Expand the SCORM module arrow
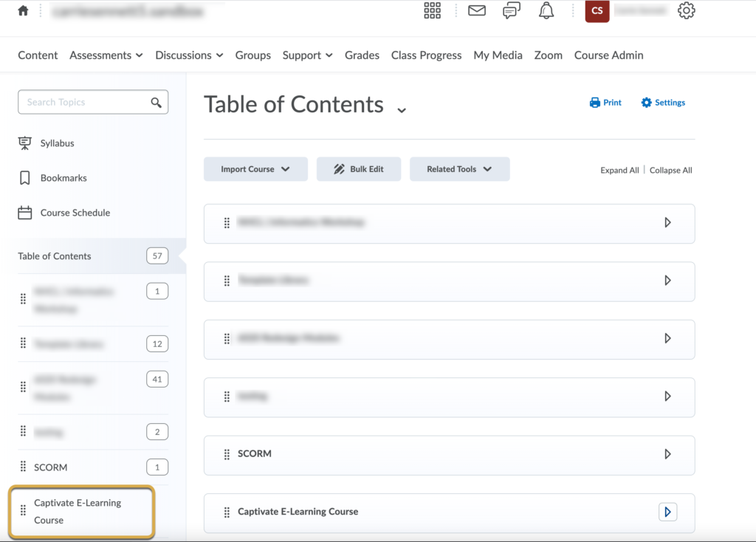The height and width of the screenshot is (542, 756). click(x=667, y=454)
